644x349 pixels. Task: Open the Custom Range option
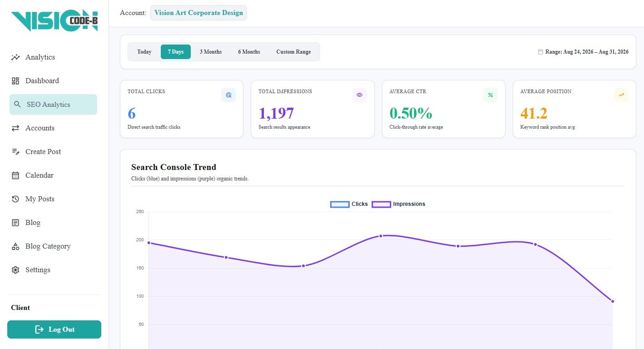(x=293, y=52)
